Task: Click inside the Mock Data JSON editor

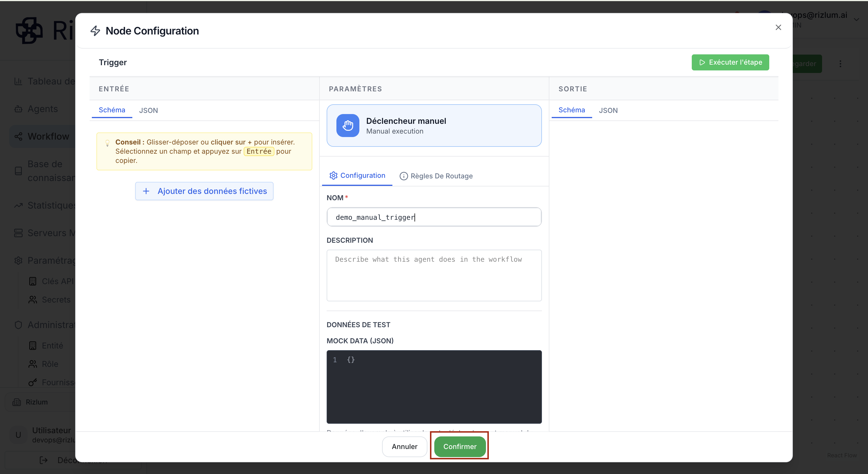Action: (434, 387)
